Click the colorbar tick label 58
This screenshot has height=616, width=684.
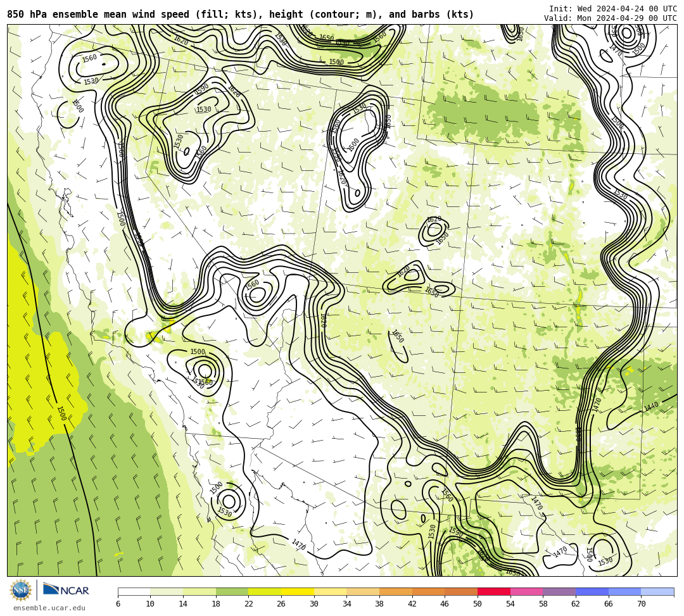(x=543, y=604)
